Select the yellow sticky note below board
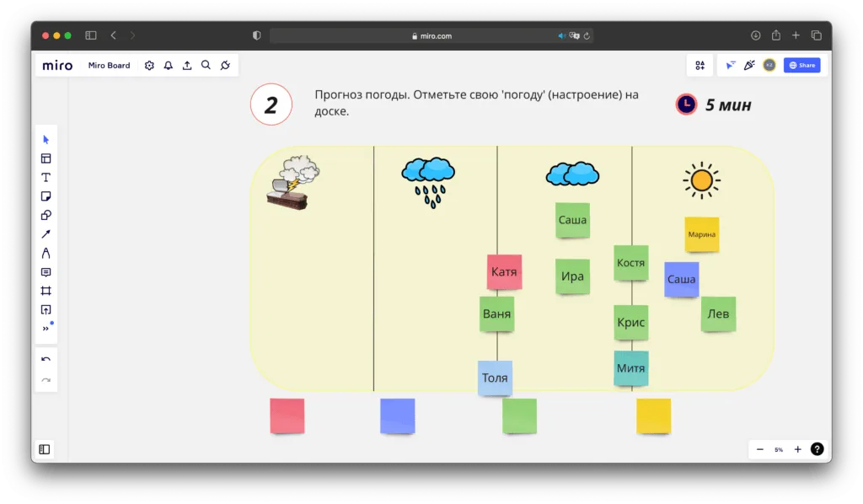The height and width of the screenshot is (504, 863). pos(653,416)
